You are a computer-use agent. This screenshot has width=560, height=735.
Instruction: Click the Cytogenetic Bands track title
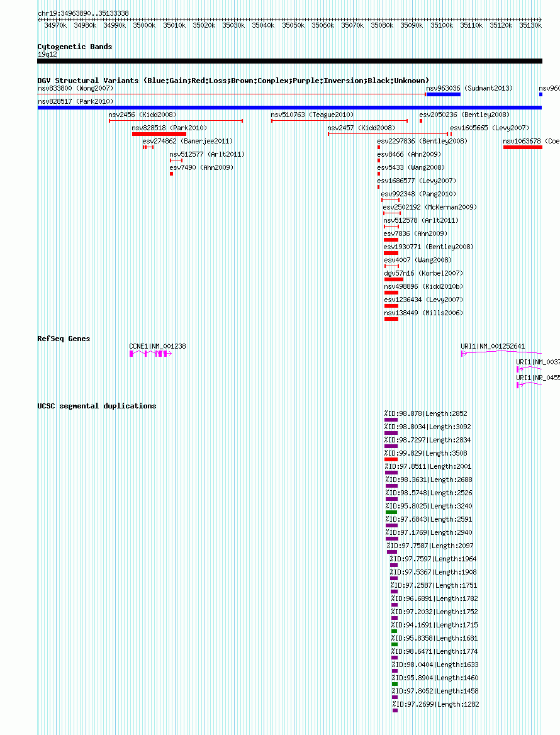coord(75,47)
